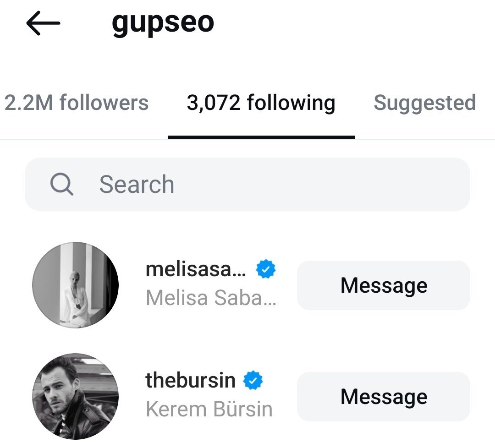Viewport: 495px width, 448px height.
Task: Switch to the Suggested tab
Action: coord(424,103)
